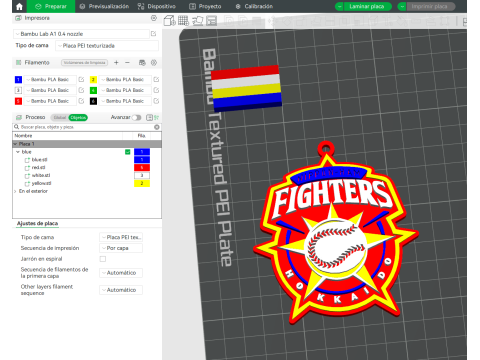480x360 pixels.
Task: Expand the En el exterior node
Action: click(15, 191)
